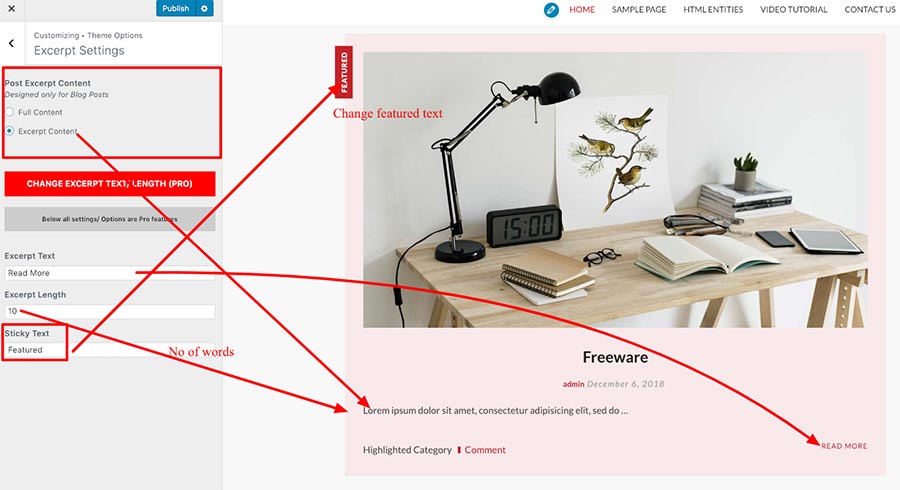This screenshot has height=490, width=900.
Task: Open the SAMPLE PAGE menu item
Action: pyautogui.click(x=639, y=10)
